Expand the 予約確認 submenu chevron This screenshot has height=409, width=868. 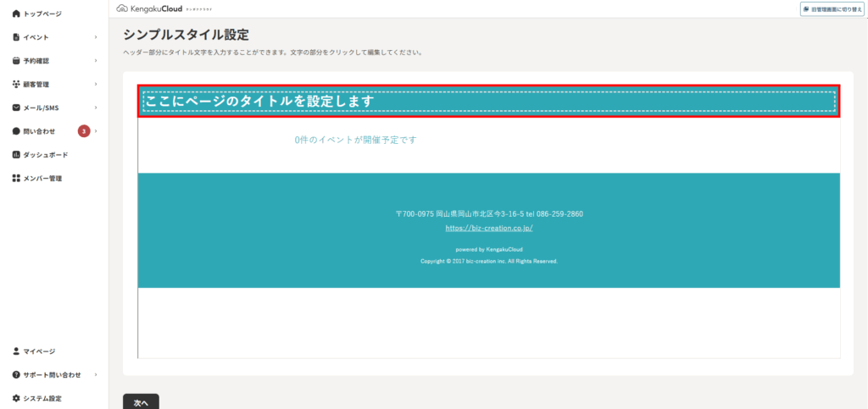(x=96, y=61)
